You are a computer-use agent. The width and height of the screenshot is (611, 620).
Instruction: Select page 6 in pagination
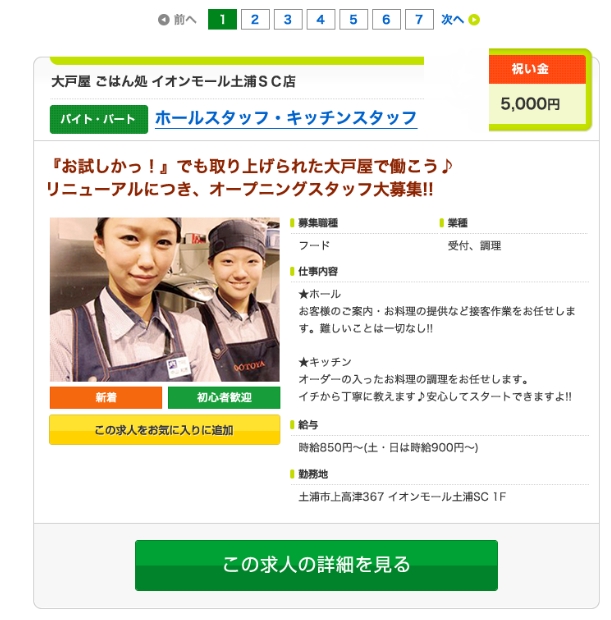(386, 19)
